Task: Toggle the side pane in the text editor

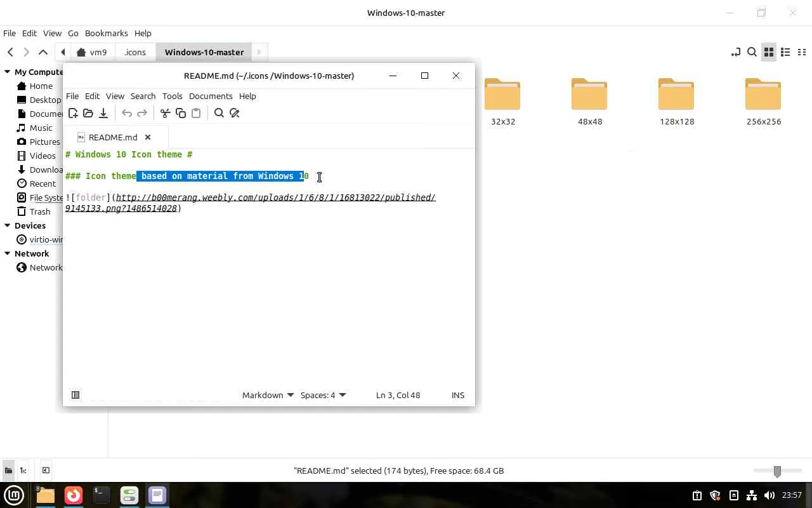Action: point(75,395)
